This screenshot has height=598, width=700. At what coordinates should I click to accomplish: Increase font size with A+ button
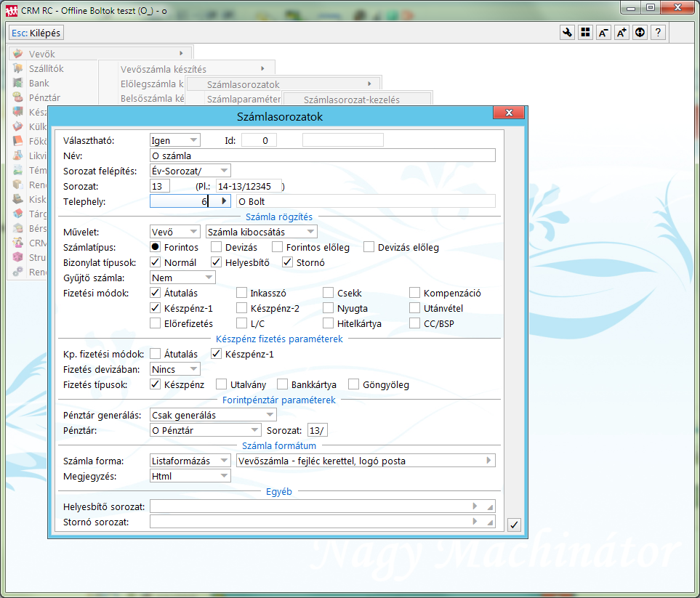(x=621, y=33)
